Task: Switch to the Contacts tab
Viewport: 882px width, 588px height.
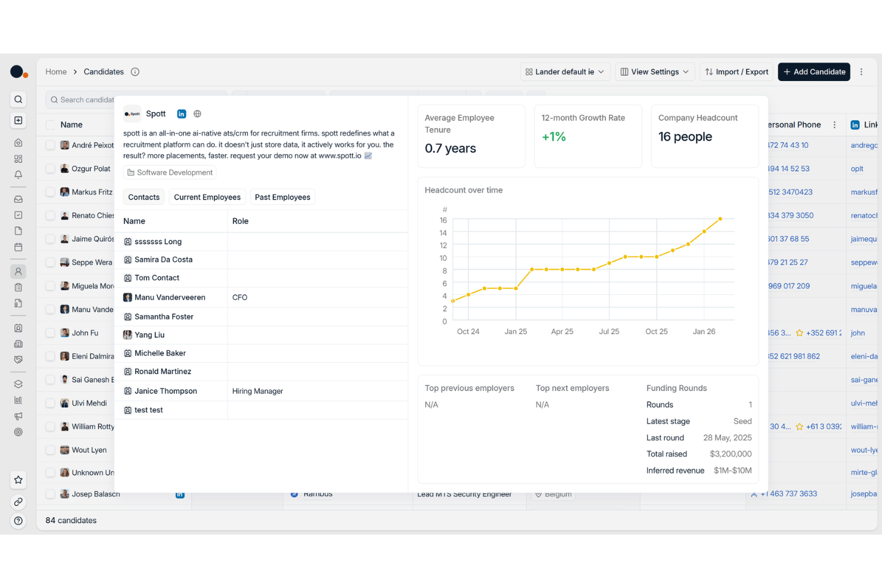Action: [x=144, y=197]
